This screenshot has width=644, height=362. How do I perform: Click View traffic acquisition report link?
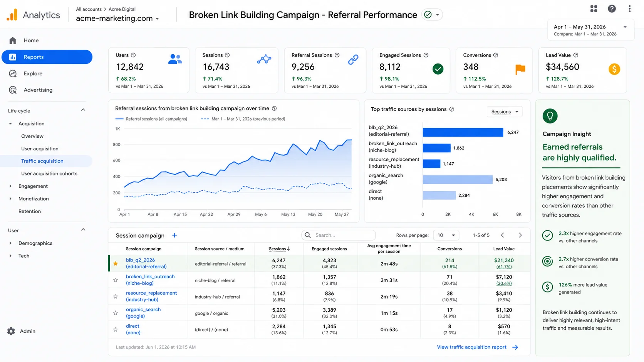478,347
